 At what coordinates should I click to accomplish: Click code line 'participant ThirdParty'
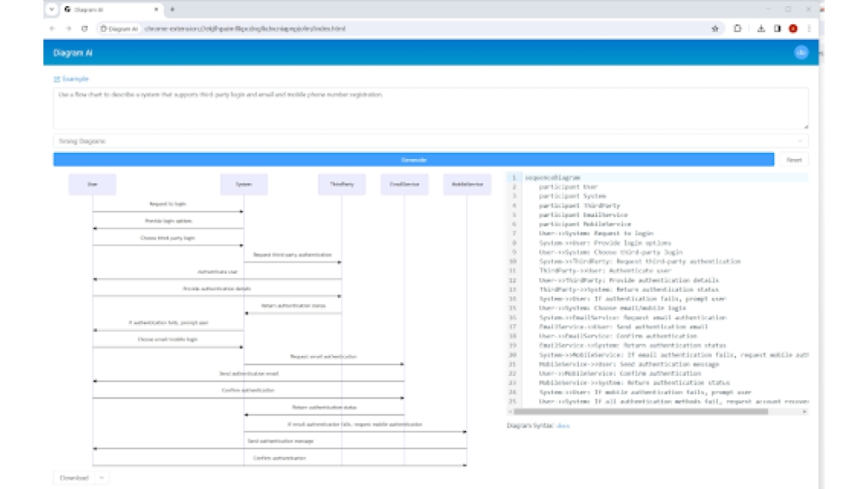click(579, 206)
